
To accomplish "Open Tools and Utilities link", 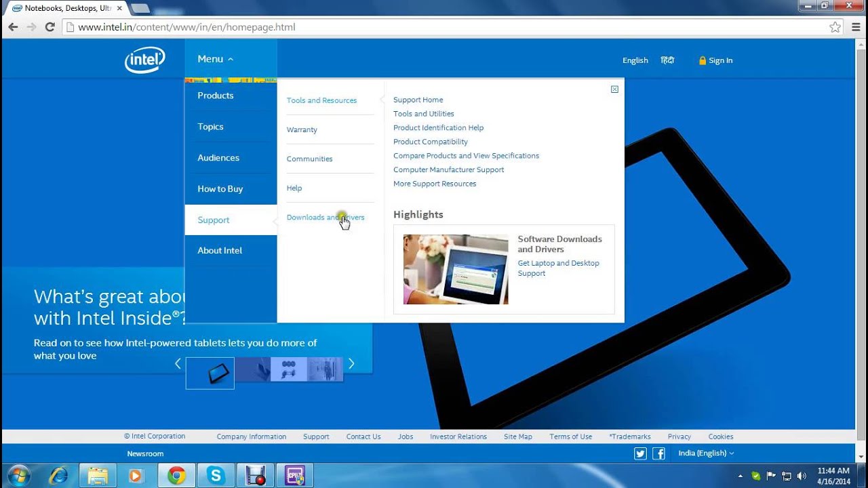I will click(x=424, y=114).
